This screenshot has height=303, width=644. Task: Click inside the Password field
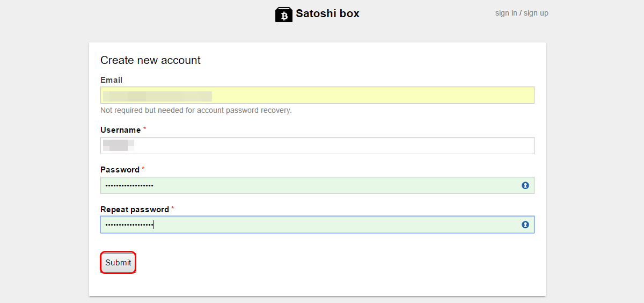point(317,185)
